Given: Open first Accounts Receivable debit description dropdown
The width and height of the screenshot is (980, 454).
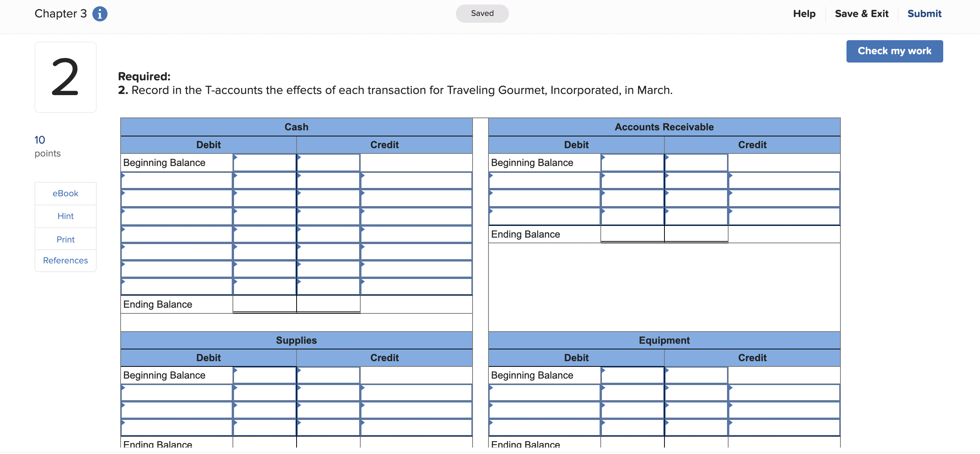Looking at the screenshot, I should pyautogui.click(x=544, y=181).
